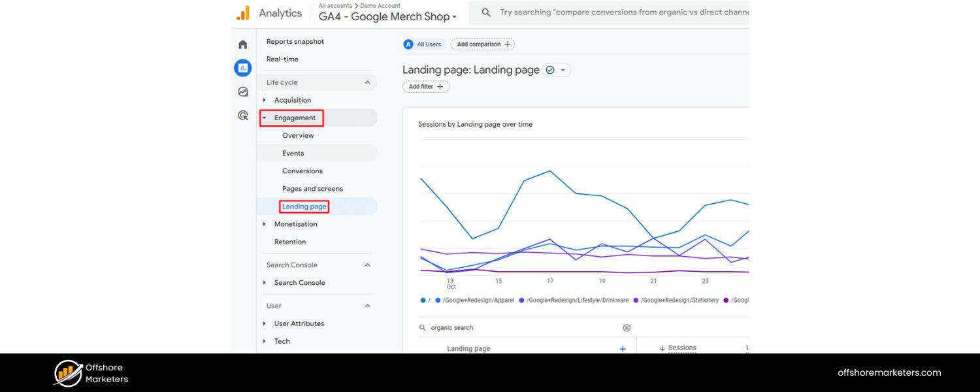Expand the Monetisation section
The width and height of the screenshot is (980, 392).
(296, 223)
